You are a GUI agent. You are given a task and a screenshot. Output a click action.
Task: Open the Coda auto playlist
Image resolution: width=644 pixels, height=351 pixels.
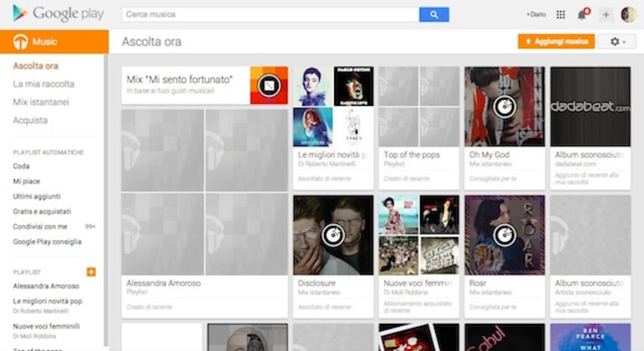(21, 166)
